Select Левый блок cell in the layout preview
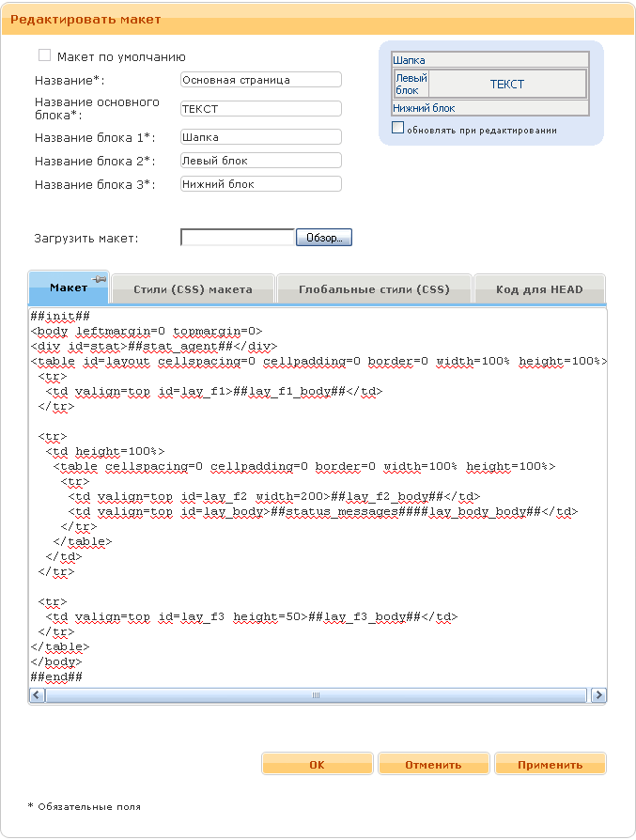636x840 pixels. click(x=411, y=85)
